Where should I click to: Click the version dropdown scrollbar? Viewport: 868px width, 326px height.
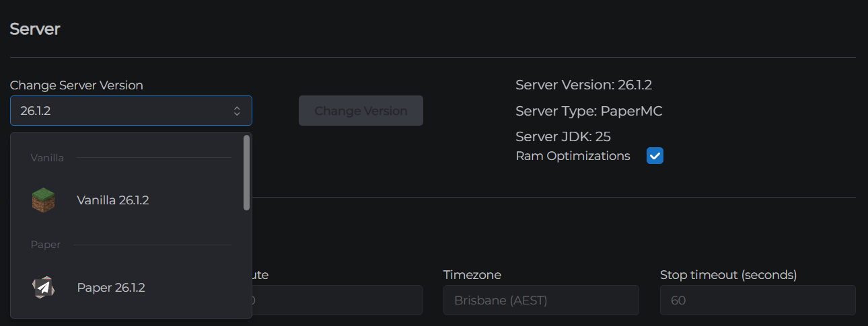click(x=246, y=173)
